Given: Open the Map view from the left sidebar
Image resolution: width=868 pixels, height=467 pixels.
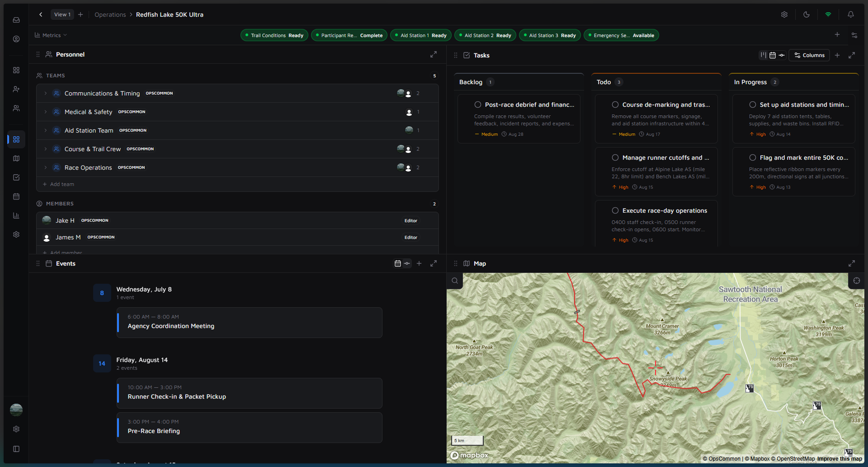Looking at the screenshot, I should tap(16, 158).
